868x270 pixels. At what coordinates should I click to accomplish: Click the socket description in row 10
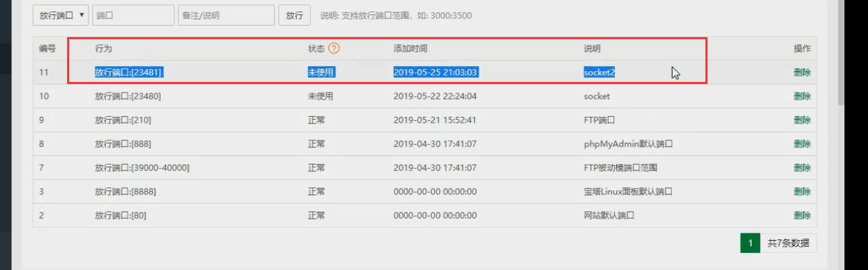(597, 95)
